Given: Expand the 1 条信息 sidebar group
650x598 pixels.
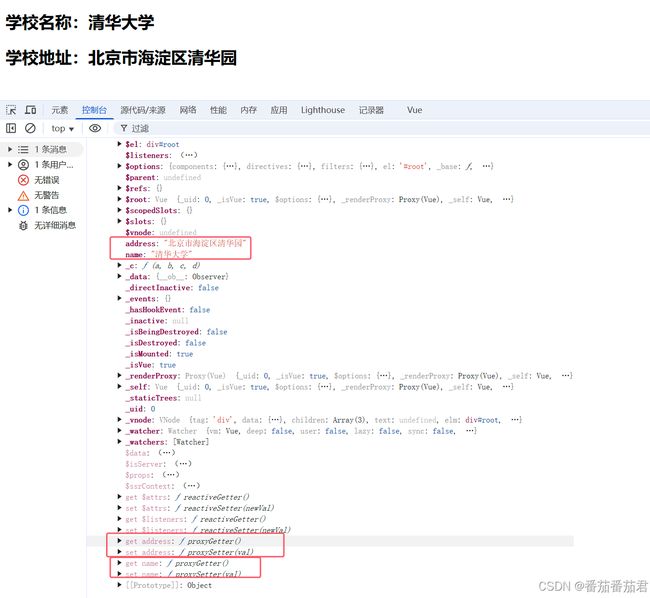Looking at the screenshot, I should pos(10,211).
